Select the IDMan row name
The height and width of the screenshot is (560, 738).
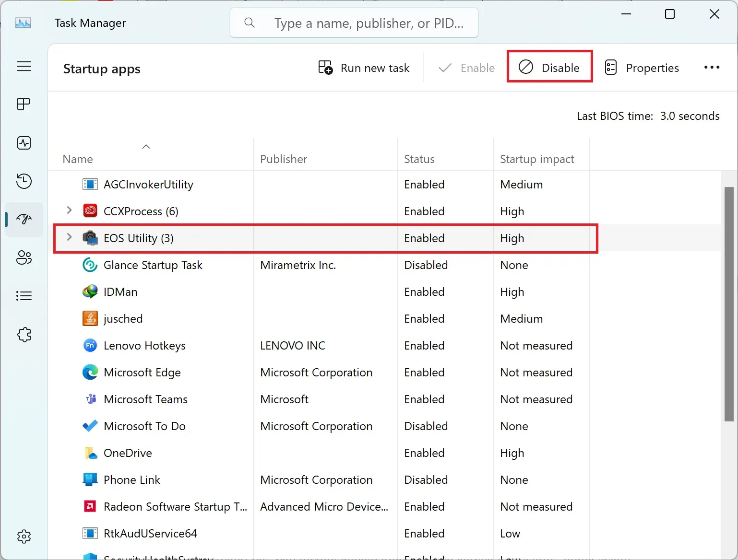[120, 292]
